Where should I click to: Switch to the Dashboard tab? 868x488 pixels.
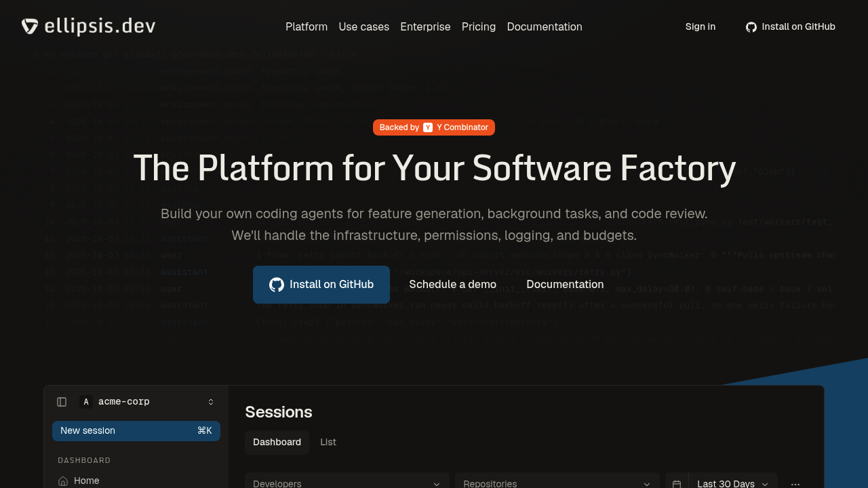pyautogui.click(x=277, y=442)
